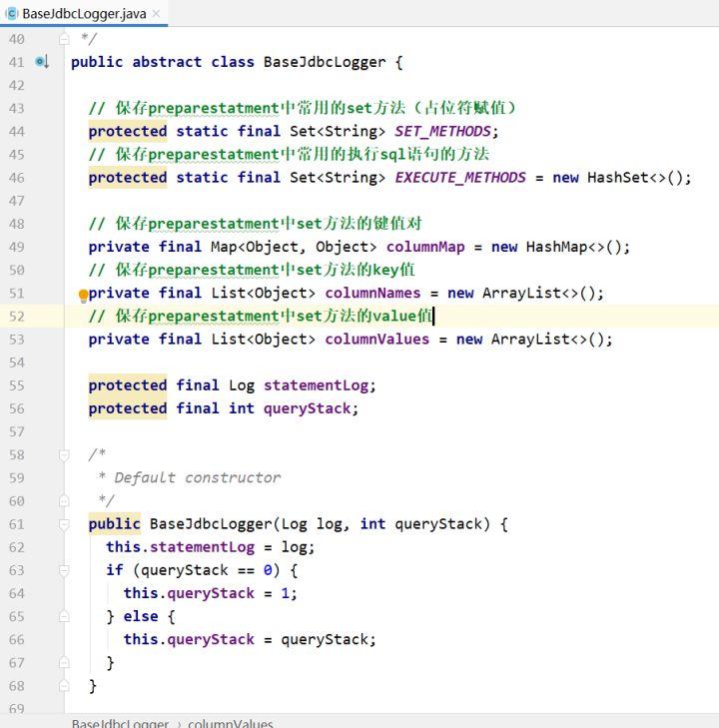
Task: Click the yellow light bulb quick-fix icon
Action: [84, 295]
